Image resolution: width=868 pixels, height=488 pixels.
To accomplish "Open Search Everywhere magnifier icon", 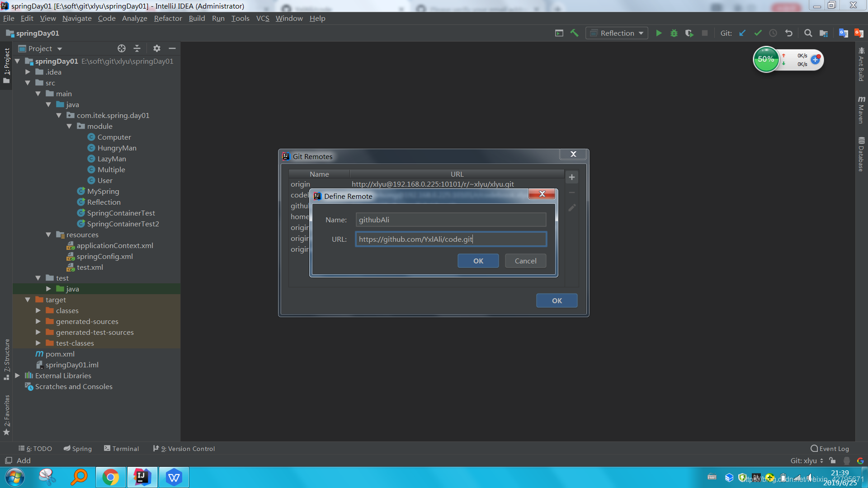I will (x=808, y=33).
